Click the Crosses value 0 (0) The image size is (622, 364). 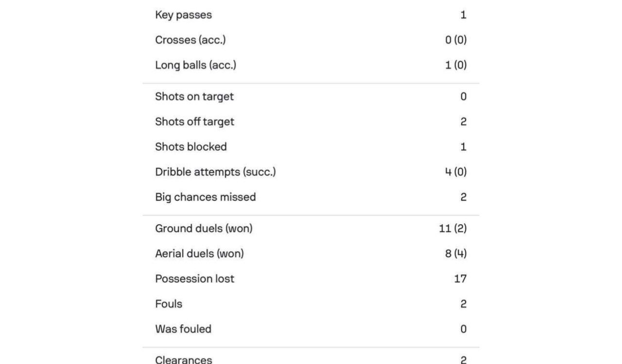click(x=456, y=40)
